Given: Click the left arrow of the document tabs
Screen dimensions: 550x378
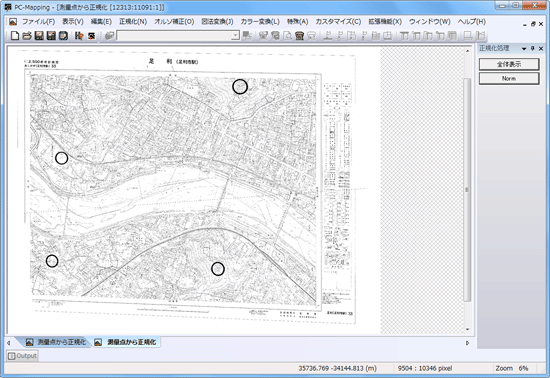Looking at the screenshot, I should (9, 343).
